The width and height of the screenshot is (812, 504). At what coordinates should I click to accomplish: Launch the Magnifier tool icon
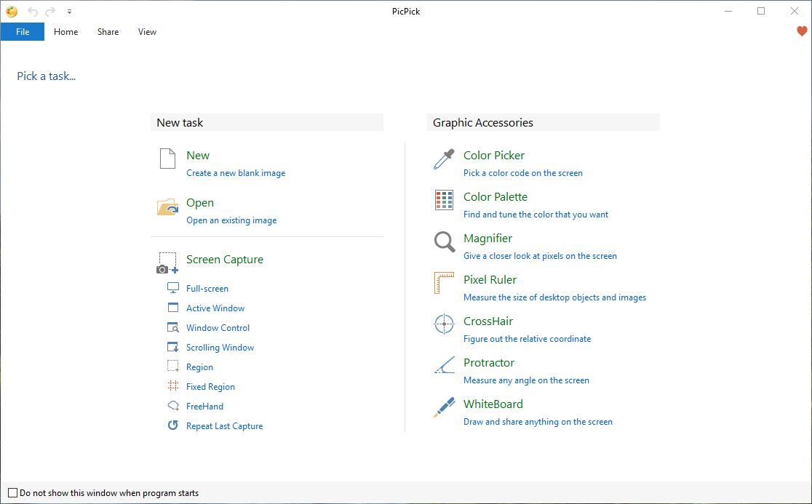[x=444, y=242]
